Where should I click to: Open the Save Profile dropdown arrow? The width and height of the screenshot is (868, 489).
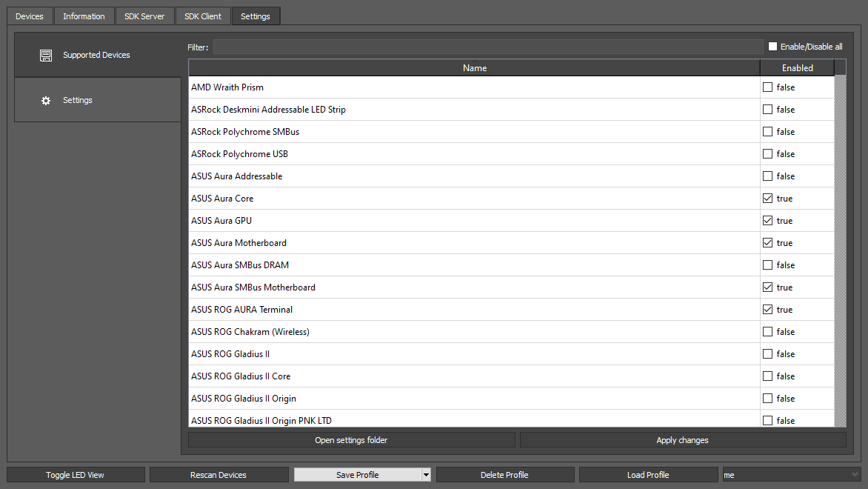426,475
